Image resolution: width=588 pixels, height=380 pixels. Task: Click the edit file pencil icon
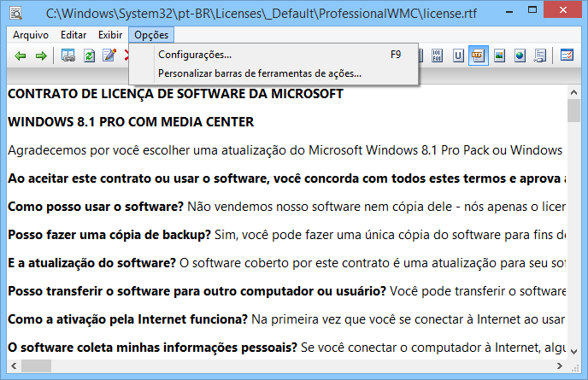[109, 56]
